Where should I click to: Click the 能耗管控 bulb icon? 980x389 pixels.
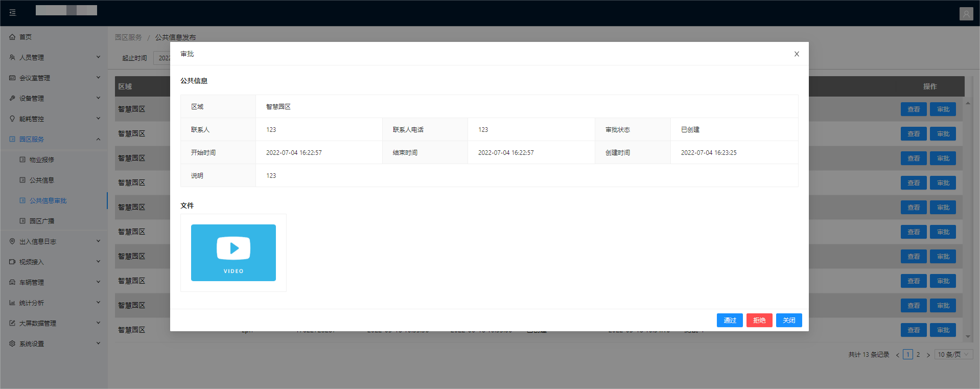12,119
